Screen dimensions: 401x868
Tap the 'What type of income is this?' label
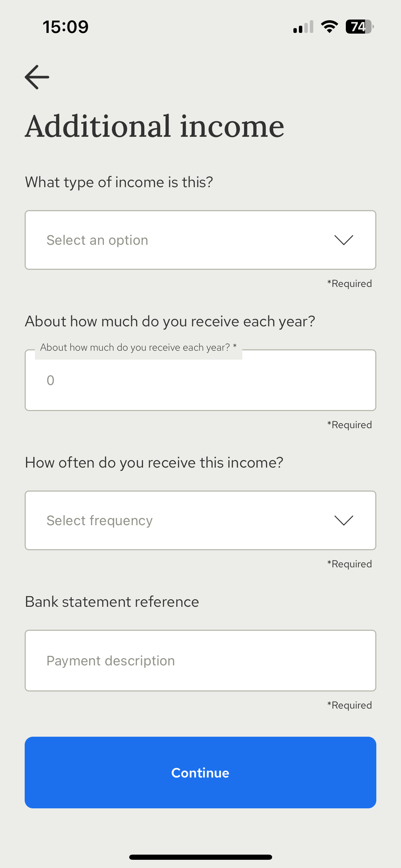point(119,182)
